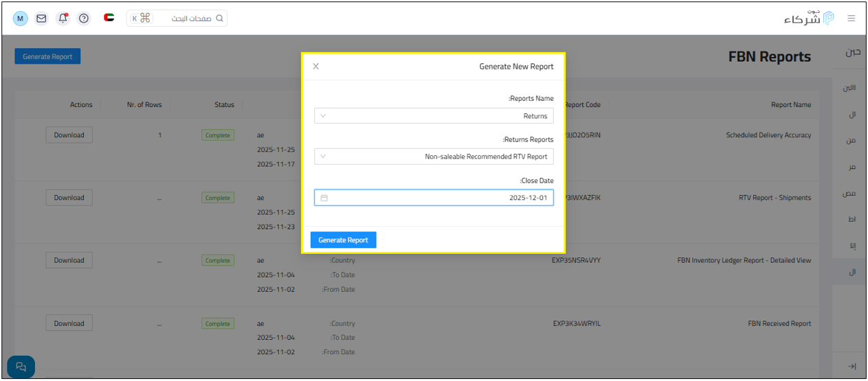
Task: Download the FBN Received Report
Action: pyautogui.click(x=69, y=323)
